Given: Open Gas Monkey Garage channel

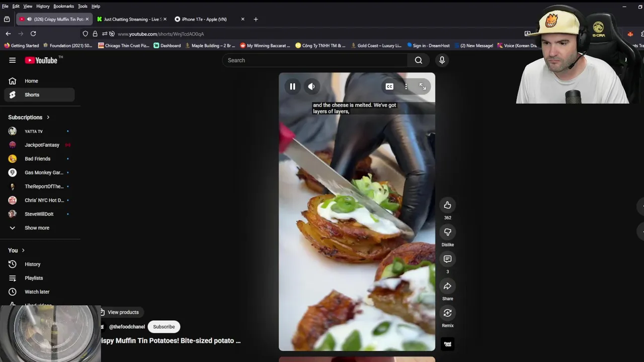Looking at the screenshot, I should [39, 172].
